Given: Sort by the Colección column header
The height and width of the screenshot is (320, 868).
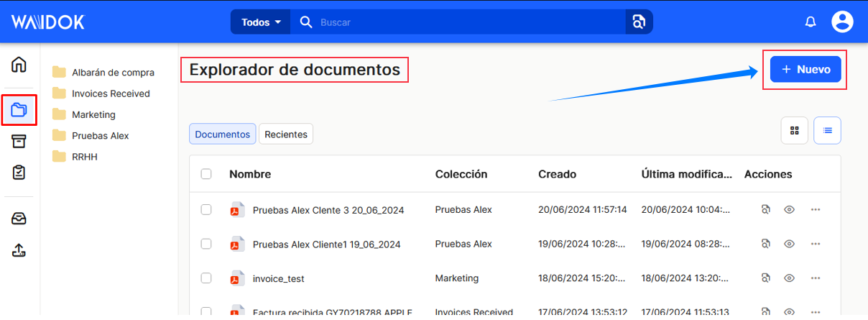Looking at the screenshot, I should (461, 174).
